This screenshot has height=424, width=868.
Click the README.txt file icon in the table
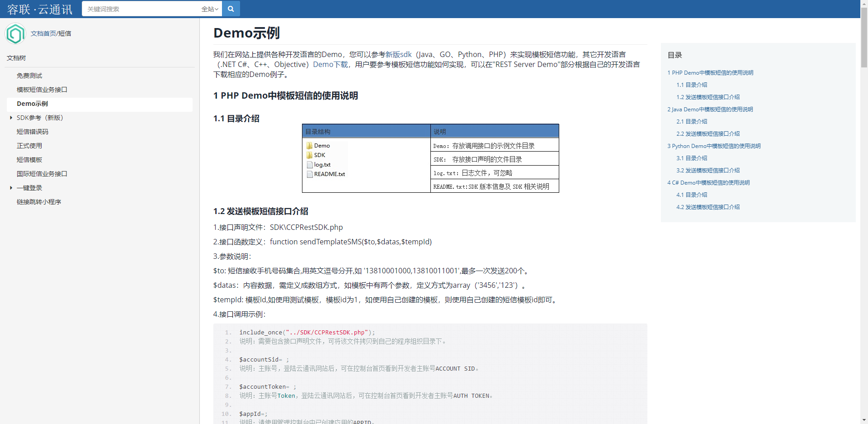[309, 174]
